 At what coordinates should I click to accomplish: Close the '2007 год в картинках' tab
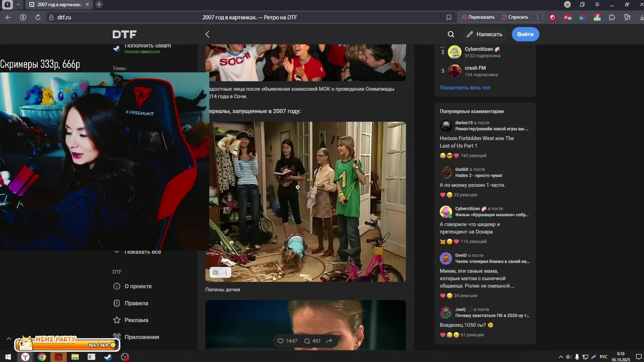(x=87, y=5)
